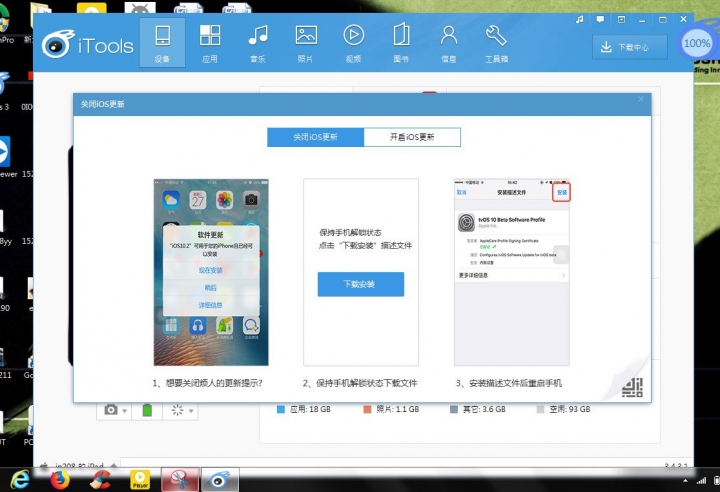Click the dropdown menu icon in title bar

[621, 19]
